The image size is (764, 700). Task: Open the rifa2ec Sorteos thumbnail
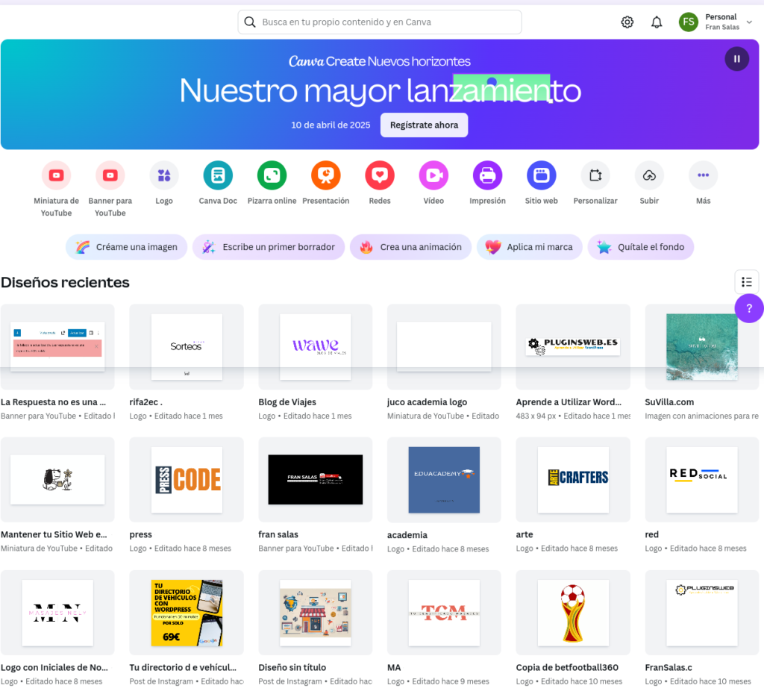click(x=187, y=346)
